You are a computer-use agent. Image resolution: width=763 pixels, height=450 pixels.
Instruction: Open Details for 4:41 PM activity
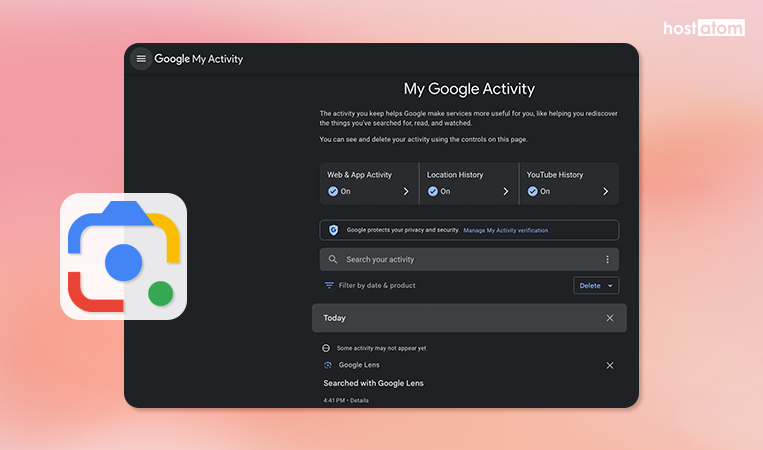(x=359, y=400)
